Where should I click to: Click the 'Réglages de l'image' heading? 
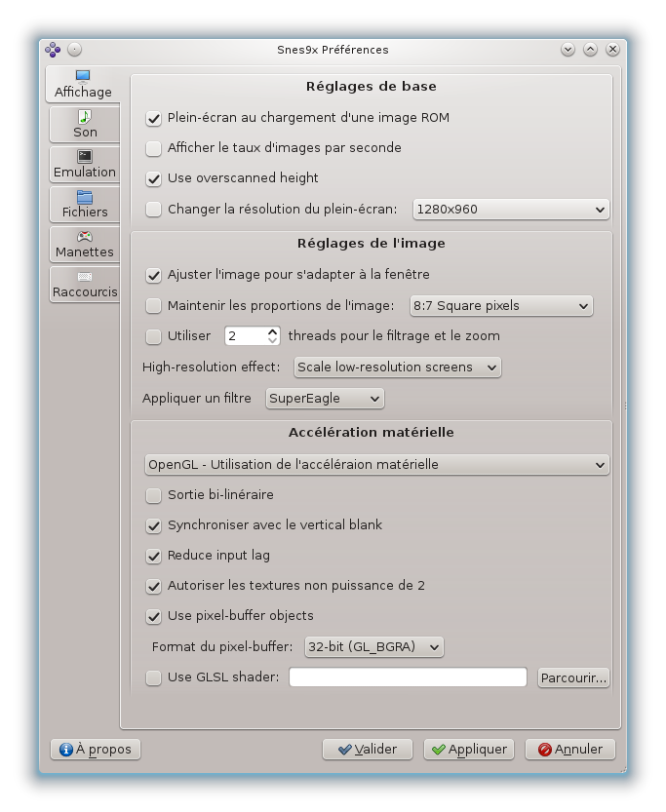coord(371,244)
